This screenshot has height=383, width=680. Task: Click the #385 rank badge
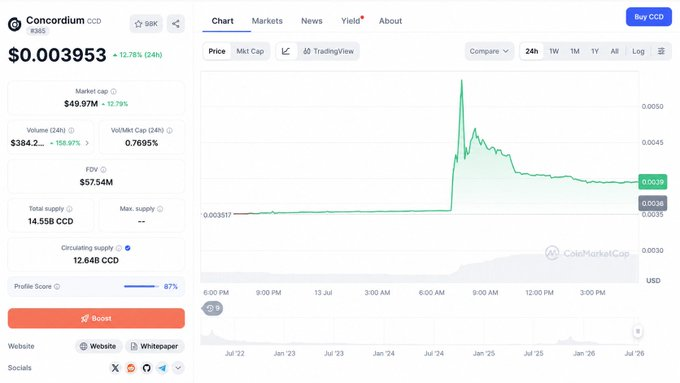(38, 31)
